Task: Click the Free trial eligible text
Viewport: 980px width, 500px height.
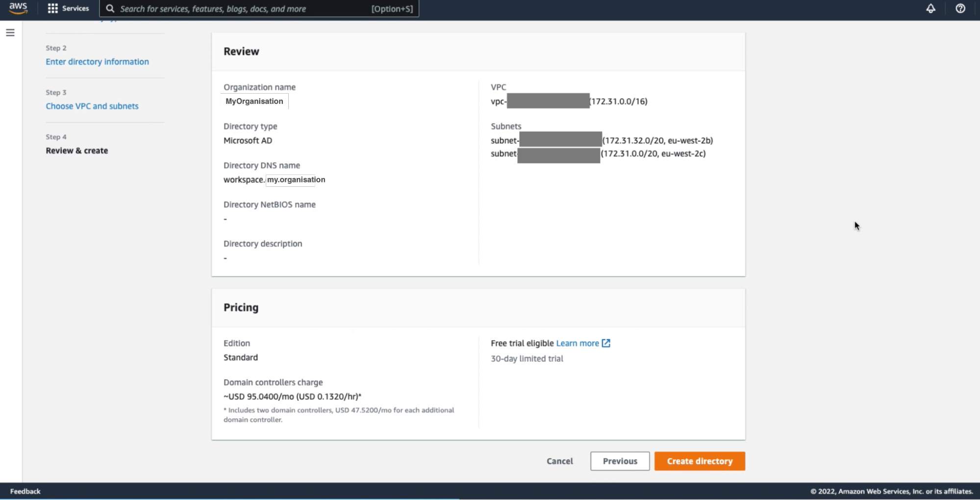Action: pyautogui.click(x=522, y=343)
